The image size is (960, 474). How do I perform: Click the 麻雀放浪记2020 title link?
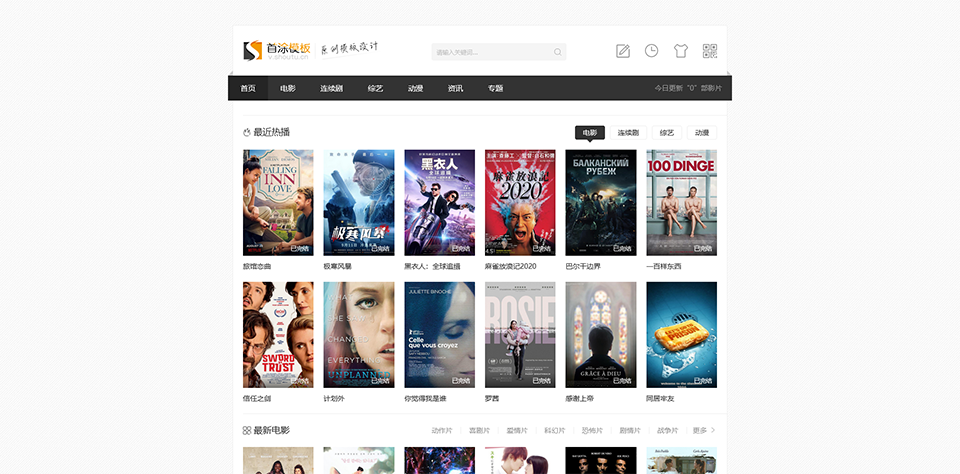click(x=511, y=266)
